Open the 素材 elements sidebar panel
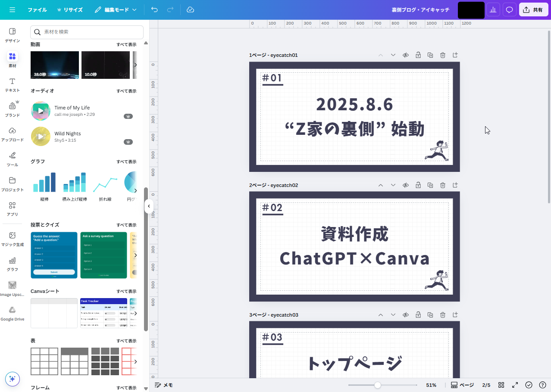The width and height of the screenshot is (551, 392). click(12, 60)
